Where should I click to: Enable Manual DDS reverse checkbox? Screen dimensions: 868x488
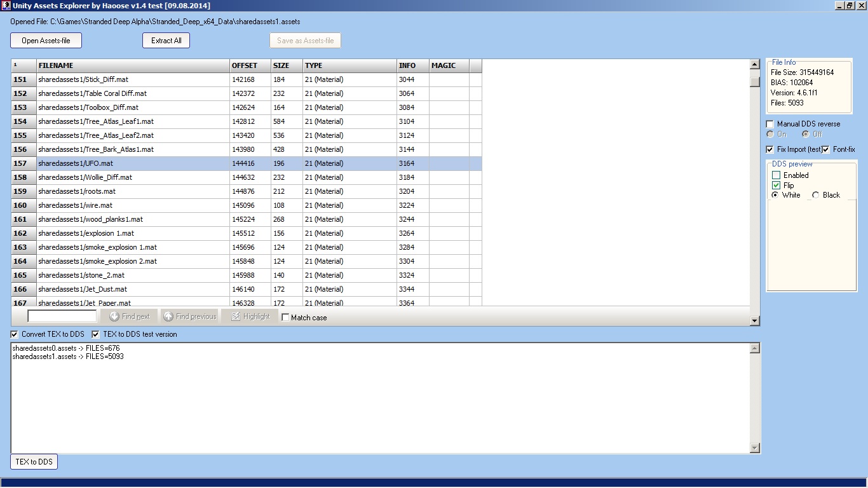coord(770,124)
